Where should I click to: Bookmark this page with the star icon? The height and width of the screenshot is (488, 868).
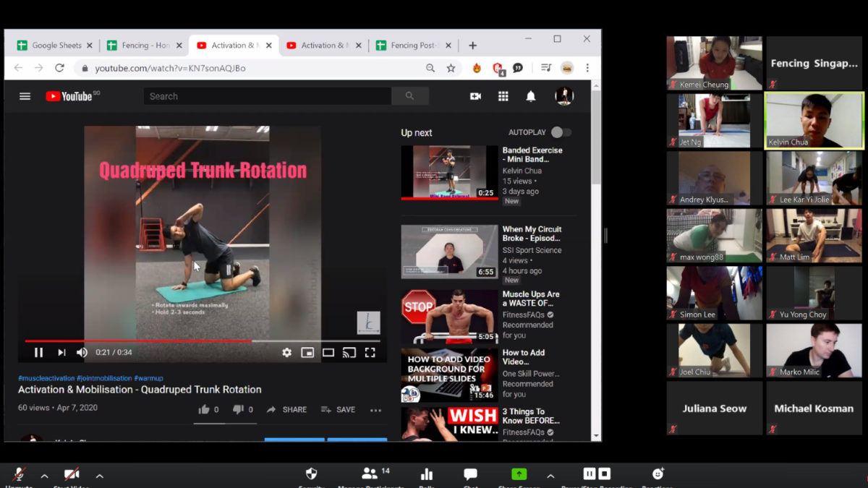point(451,68)
